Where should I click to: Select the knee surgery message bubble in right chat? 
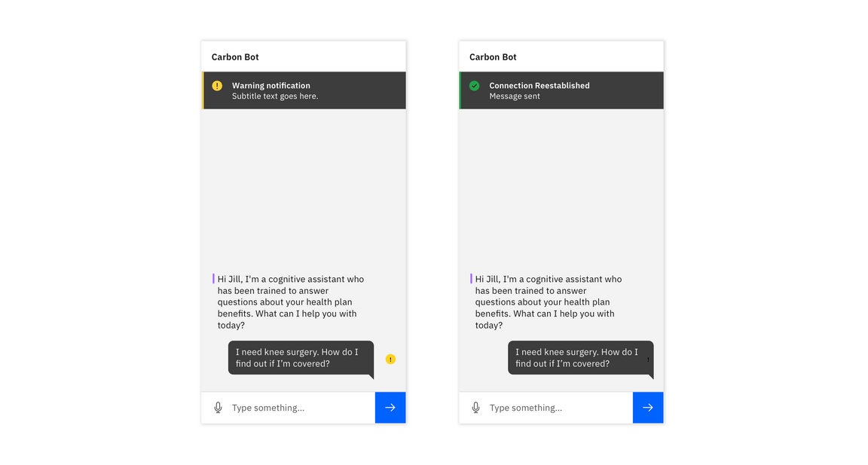[x=579, y=357]
